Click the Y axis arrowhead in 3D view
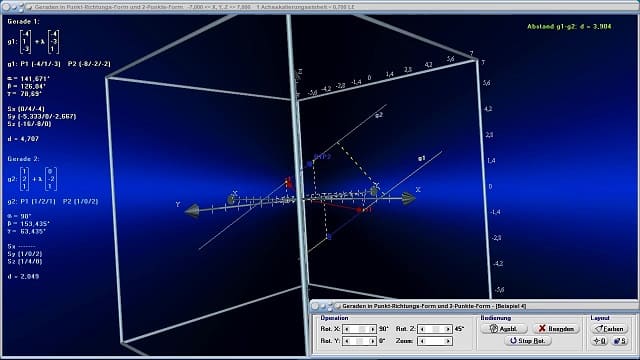The image size is (640, 360). (x=192, y=211)
